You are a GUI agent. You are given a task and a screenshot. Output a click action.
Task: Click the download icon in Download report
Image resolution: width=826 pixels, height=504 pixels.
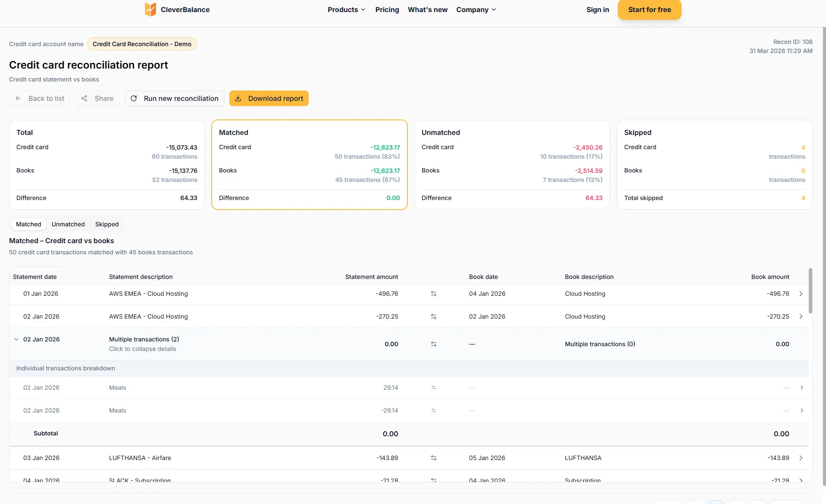click(x=238, y=98)
